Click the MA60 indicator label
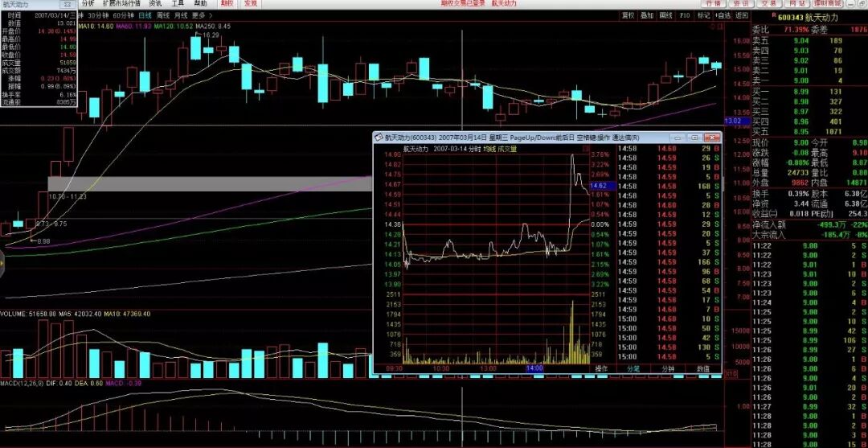Image resolution: width=868 pixels, height=448 pixels. (134, 26)
